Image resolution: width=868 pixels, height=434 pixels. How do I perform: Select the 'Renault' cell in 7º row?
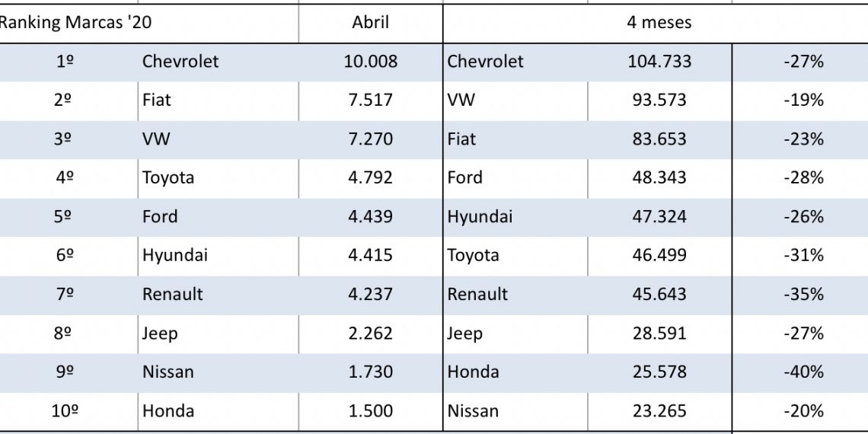[173, 295]
